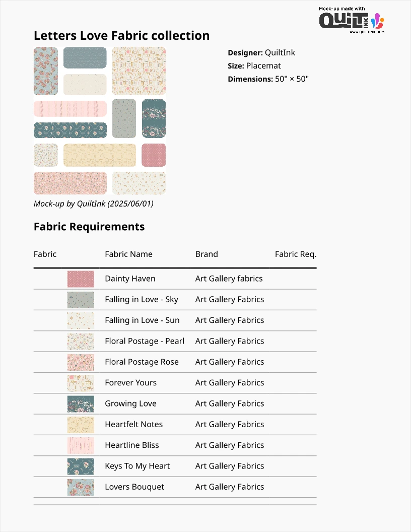This screenshot has height=532, width=411.
Task: Click the Heartline Bliss pink striped swatch
Action: [x=81, y=445]
